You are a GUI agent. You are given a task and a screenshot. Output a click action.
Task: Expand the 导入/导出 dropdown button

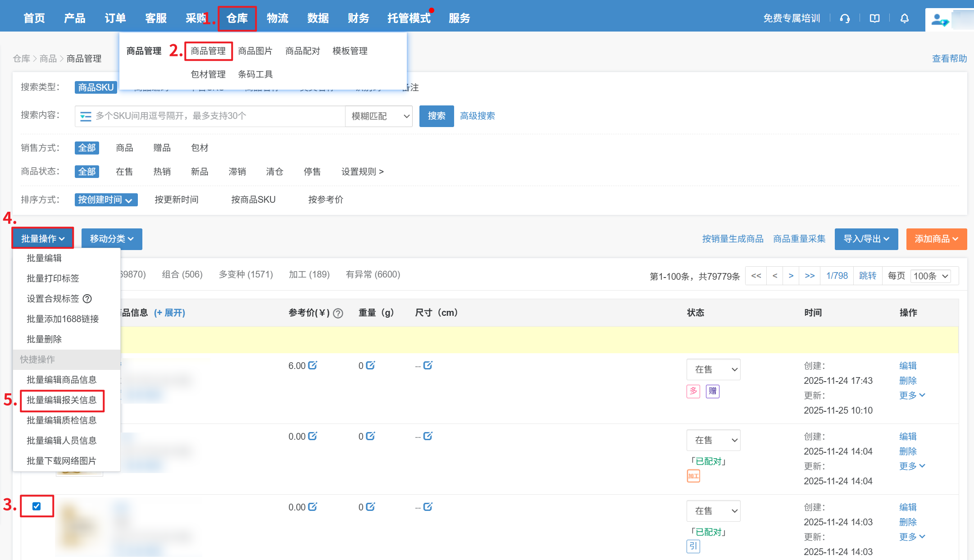coord(866,239)
